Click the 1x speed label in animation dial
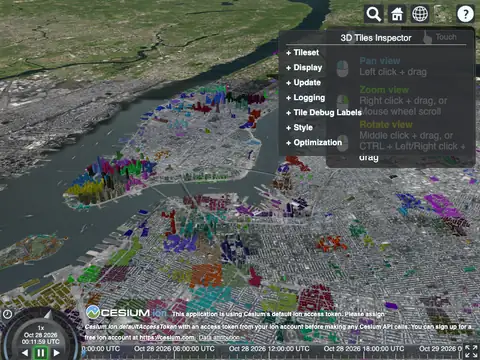The width and height of the screenshot is (480, 360). (x=41, y=328)
